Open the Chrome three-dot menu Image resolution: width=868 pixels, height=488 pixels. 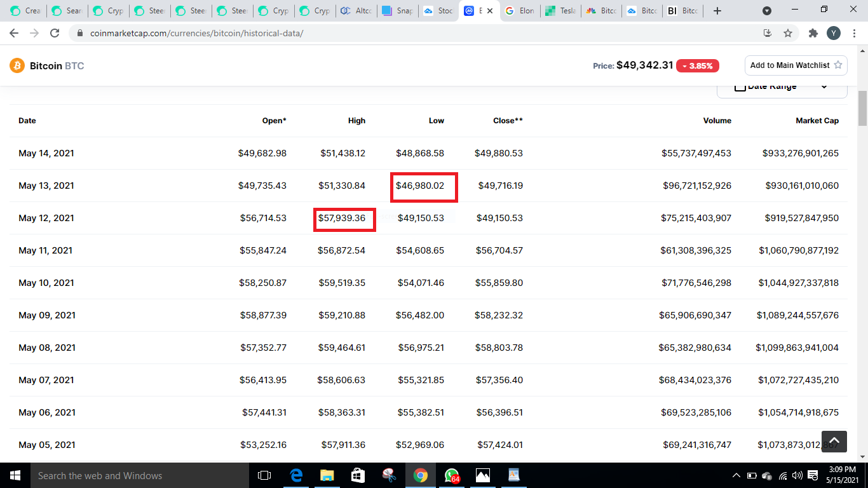click(854, 33)
